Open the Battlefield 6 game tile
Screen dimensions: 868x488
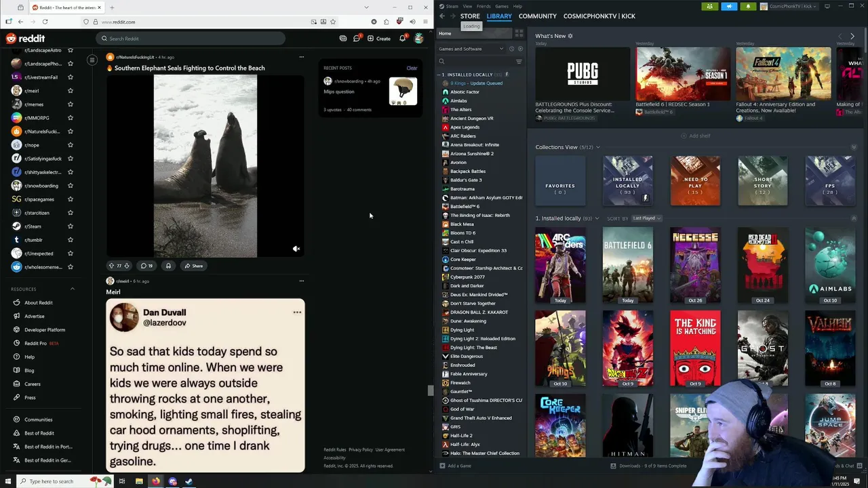[628, 265]
